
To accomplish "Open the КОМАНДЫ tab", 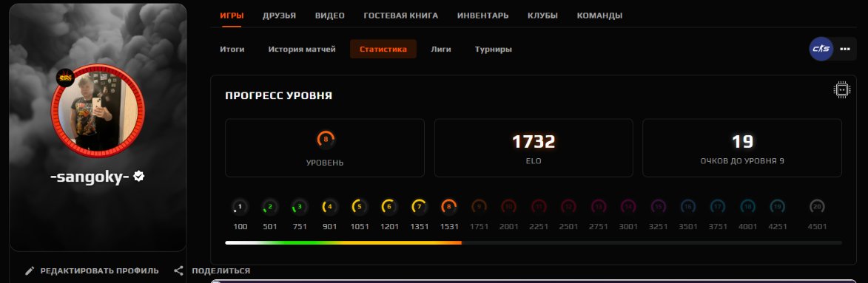I will click(599, 16).
